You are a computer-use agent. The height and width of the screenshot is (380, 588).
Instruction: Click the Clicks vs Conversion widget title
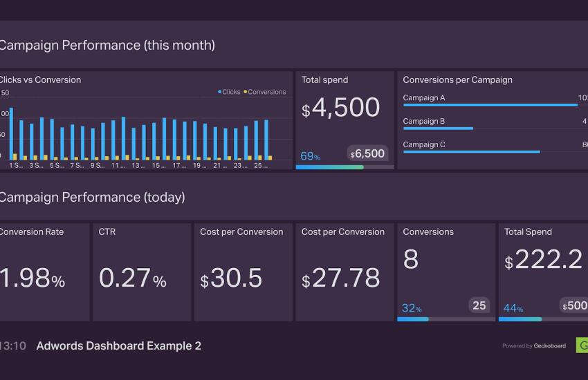coord(39,79)
